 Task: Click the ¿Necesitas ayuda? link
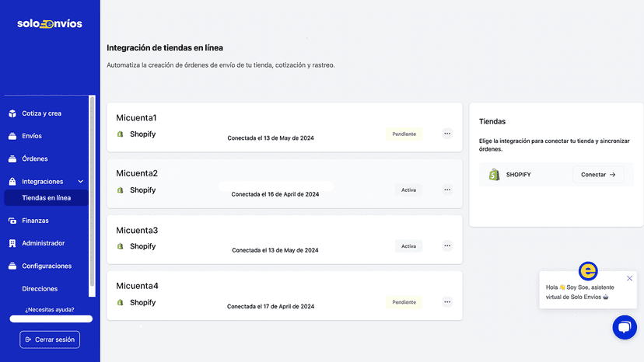click(50, 309)
